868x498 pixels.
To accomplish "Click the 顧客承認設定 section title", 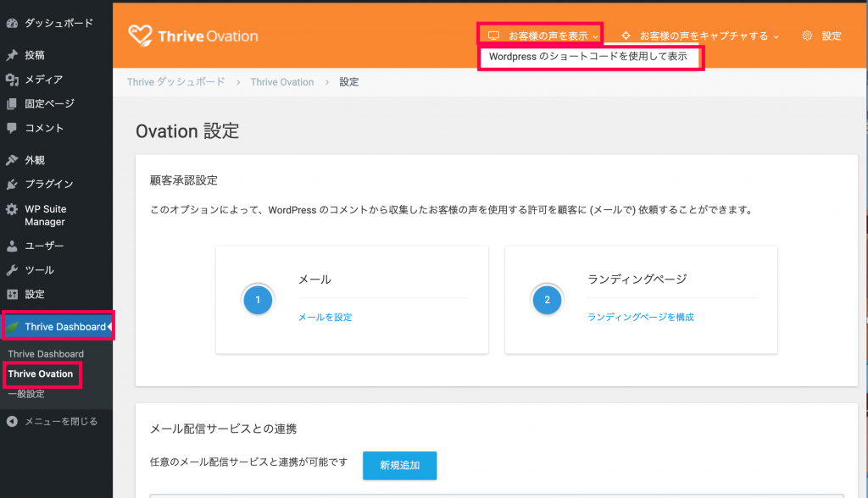I will (184, 180).
